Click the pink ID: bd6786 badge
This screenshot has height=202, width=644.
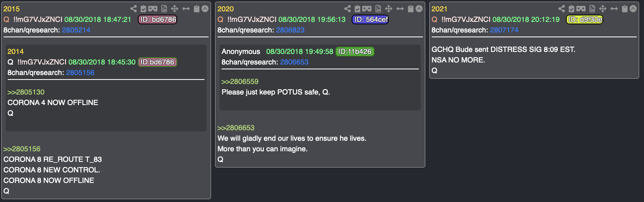158,19
